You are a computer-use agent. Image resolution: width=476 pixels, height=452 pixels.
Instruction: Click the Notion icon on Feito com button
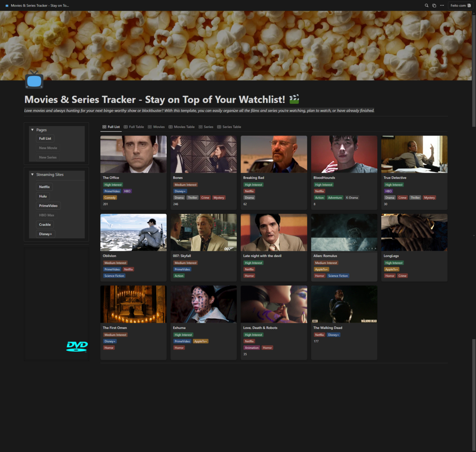469,6
